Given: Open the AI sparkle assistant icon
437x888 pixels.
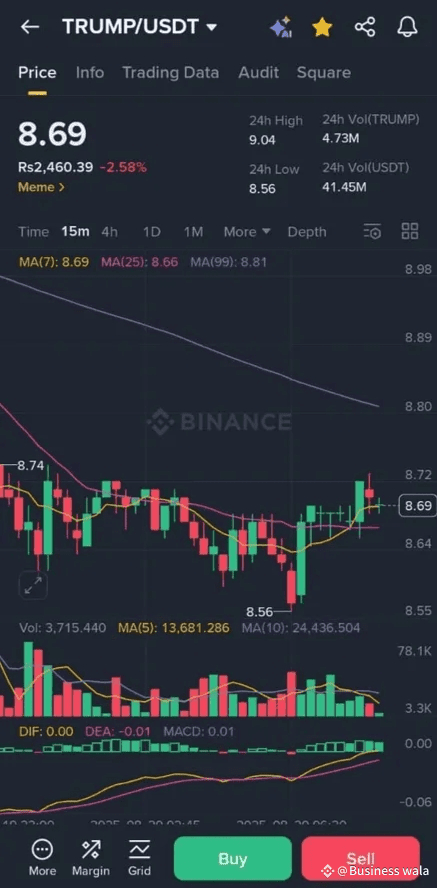Looking at the screenshot, I should 281,27.
